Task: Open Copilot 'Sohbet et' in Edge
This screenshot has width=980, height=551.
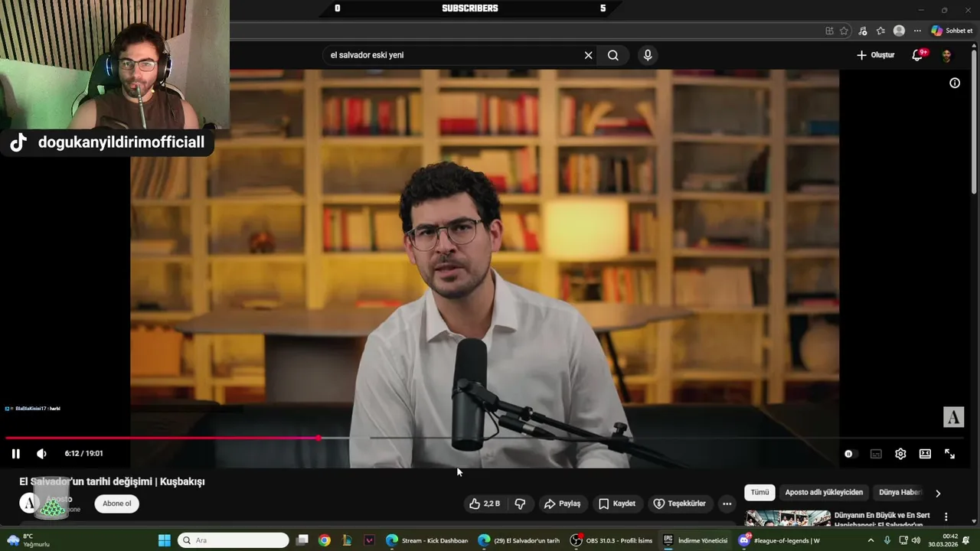Action: click(952, 31)
